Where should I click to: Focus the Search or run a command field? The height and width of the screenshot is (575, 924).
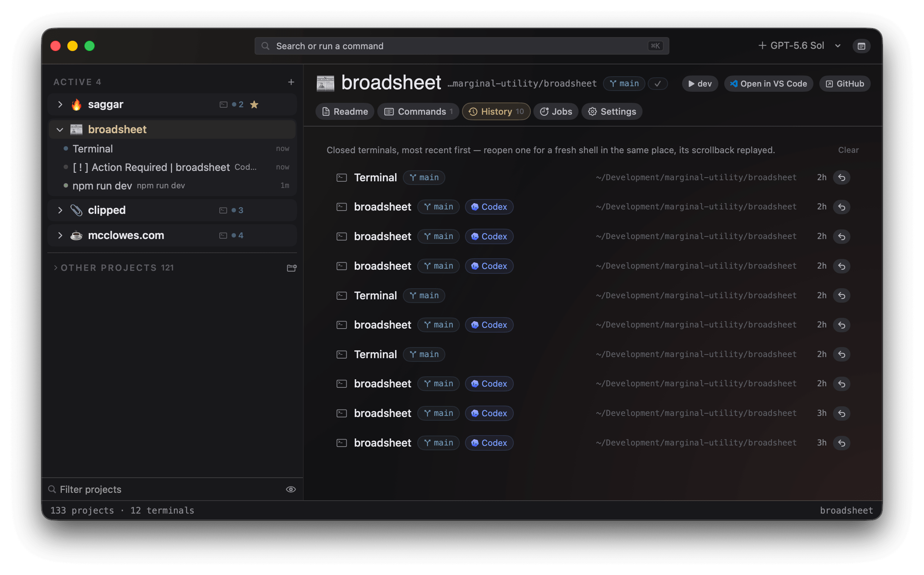[462, 46]
